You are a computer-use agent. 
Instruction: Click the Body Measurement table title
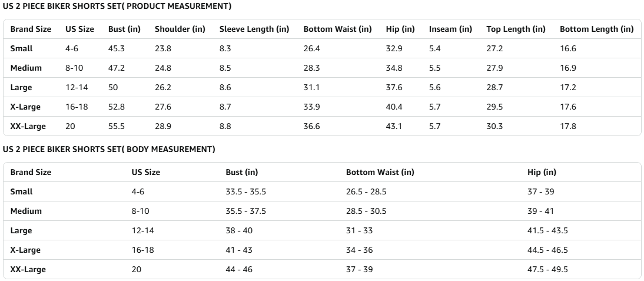(x=109, y=150)
